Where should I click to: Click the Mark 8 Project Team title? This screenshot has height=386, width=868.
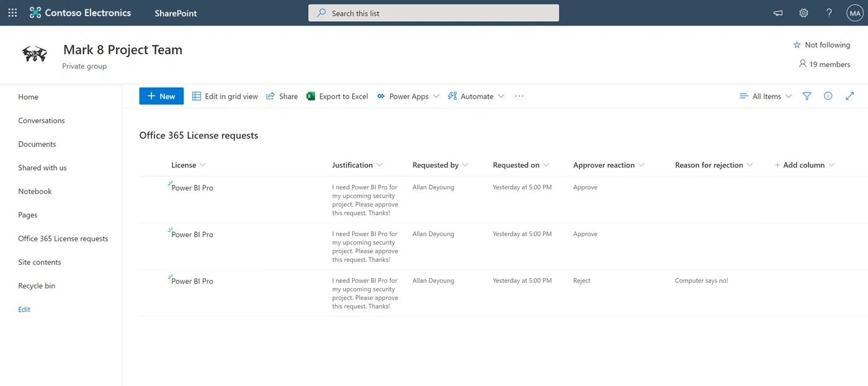pos(123,50)
